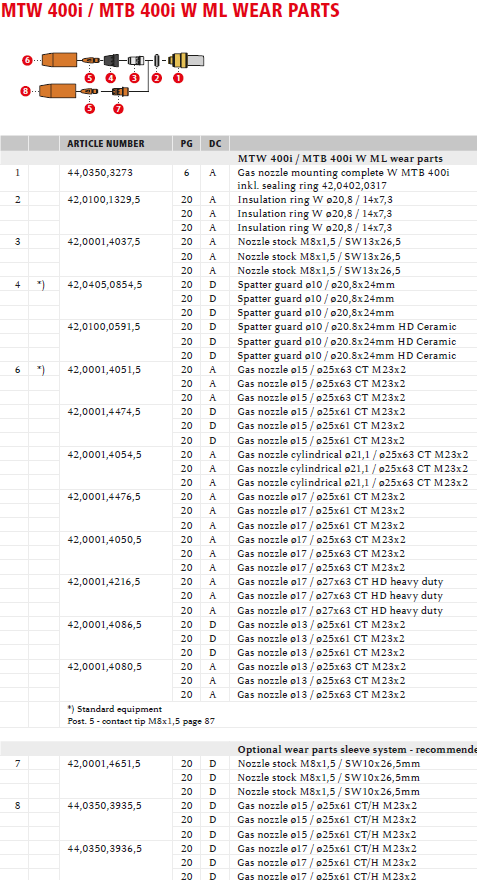Select article number 44,0350,3273
This screenshot has width=477, height=880.
pos(100,173)
